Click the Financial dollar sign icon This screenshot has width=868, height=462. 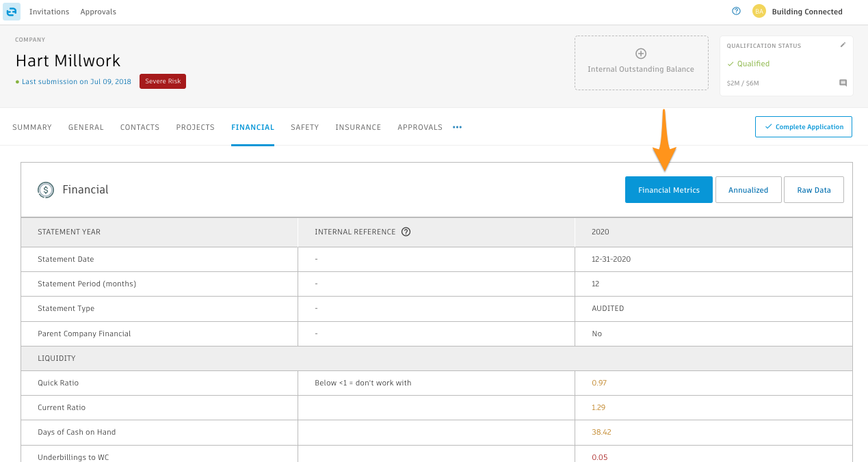46,190
